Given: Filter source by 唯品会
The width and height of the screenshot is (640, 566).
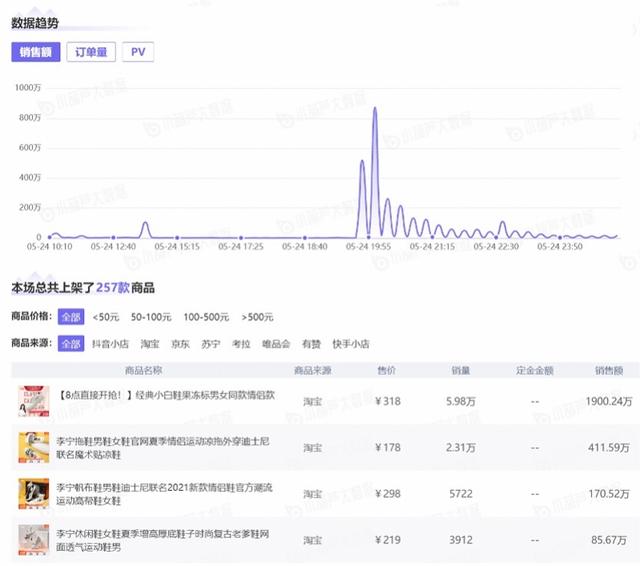Looking at the screenshot, I should click(276, 344).
